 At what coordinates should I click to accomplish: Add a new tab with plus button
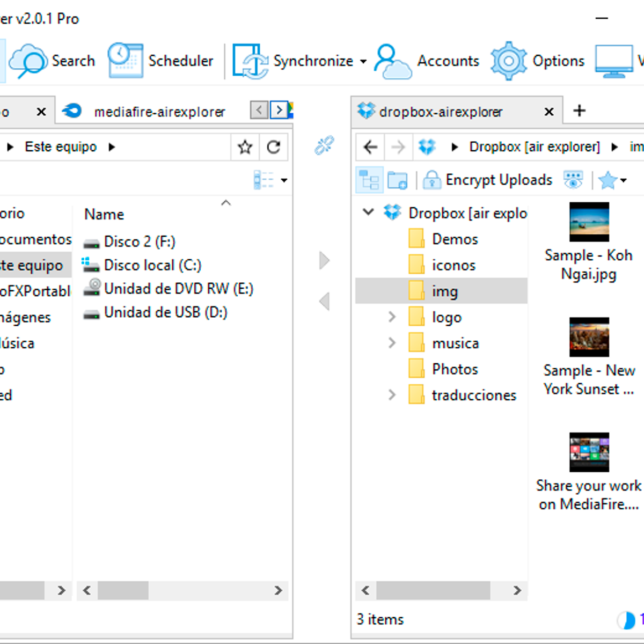point(579,111)
